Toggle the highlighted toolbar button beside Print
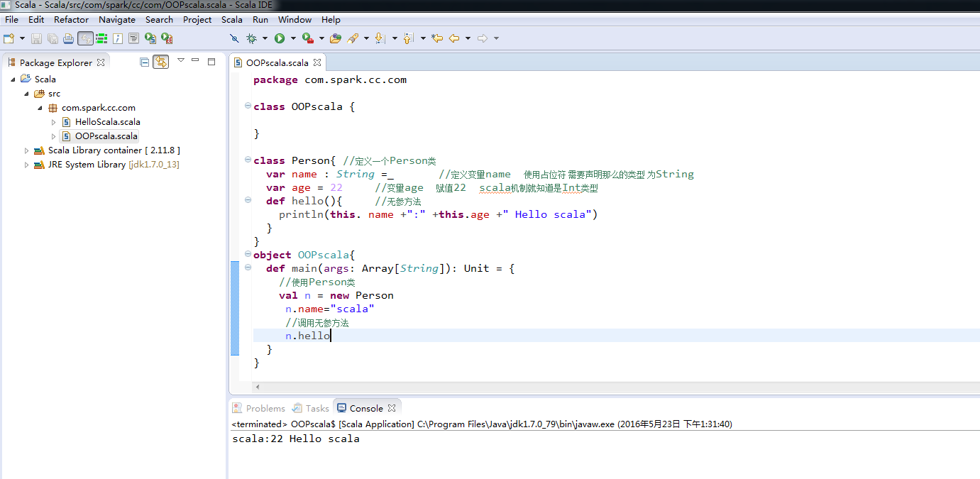The width and height of the screenshot is (980, 479). 85,38
